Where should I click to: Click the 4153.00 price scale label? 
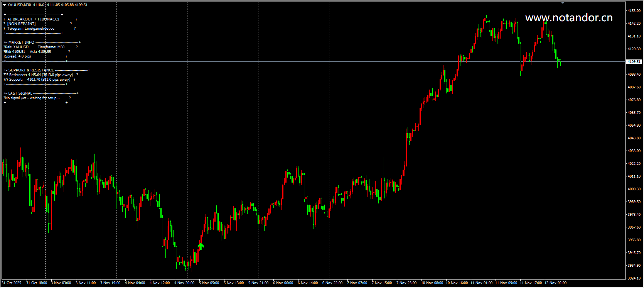point(634,11)
